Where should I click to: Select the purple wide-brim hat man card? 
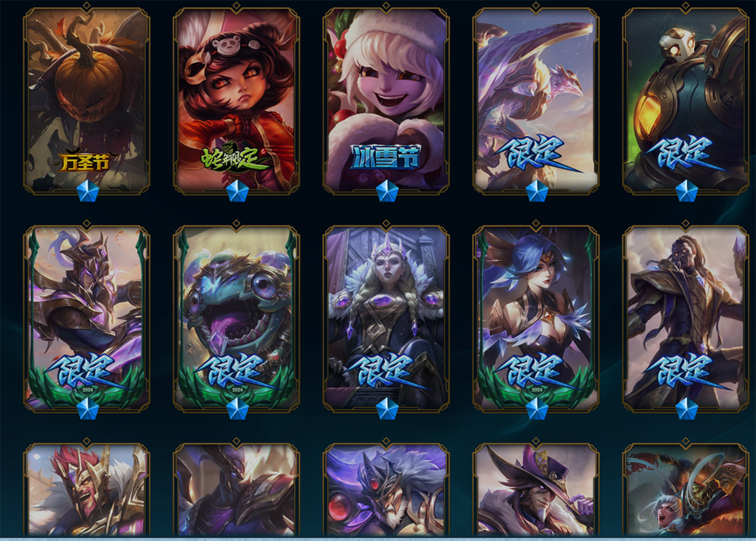(x=535, y=489)
